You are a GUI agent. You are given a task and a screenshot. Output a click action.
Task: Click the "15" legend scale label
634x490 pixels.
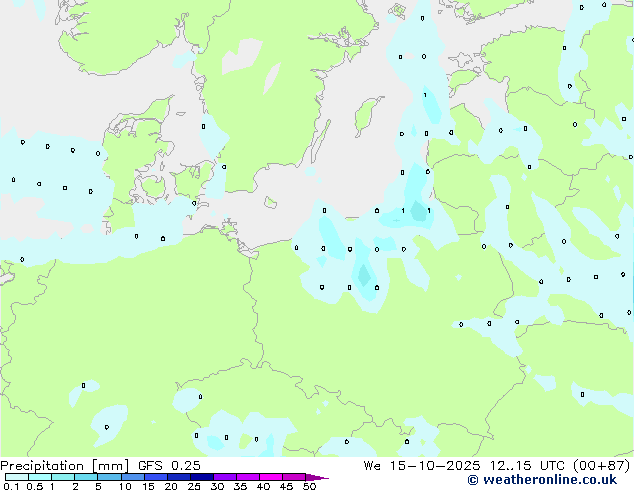coord(148,486)
